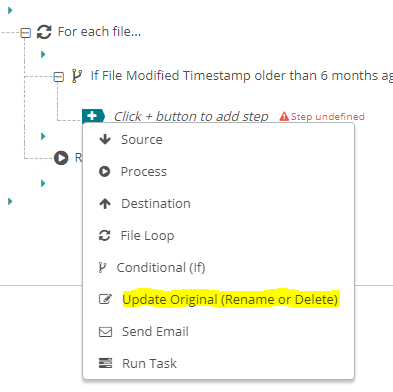Collapse the If File Modified Timestamp node
393x392 pixels.
(x=59, y=77)
